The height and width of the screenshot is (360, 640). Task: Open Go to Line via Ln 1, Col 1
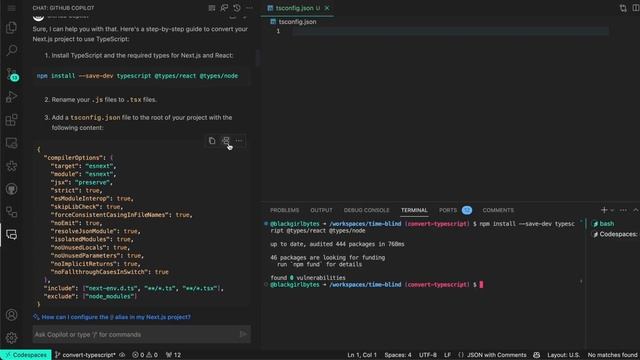pyautogui.click(x=362, y=355)
